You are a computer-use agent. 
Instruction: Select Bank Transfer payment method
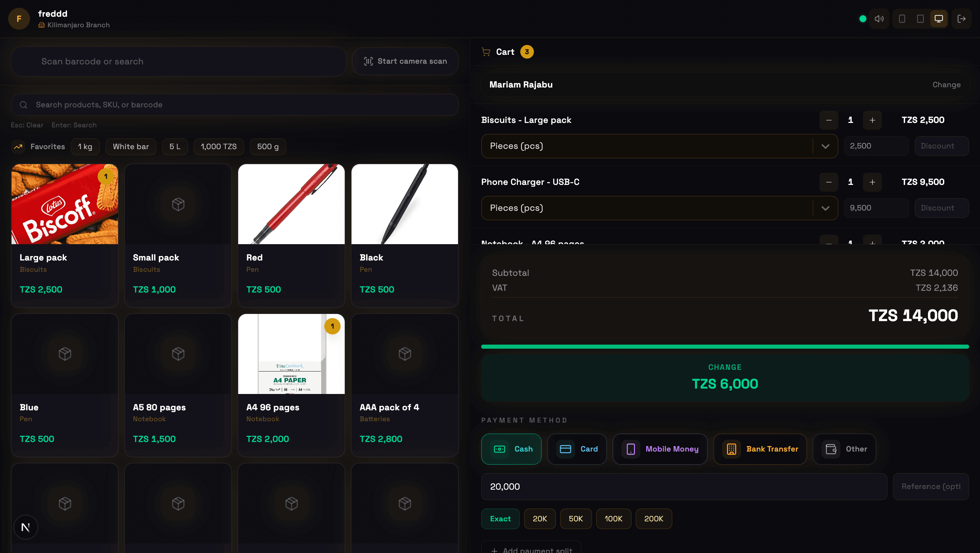760,449
